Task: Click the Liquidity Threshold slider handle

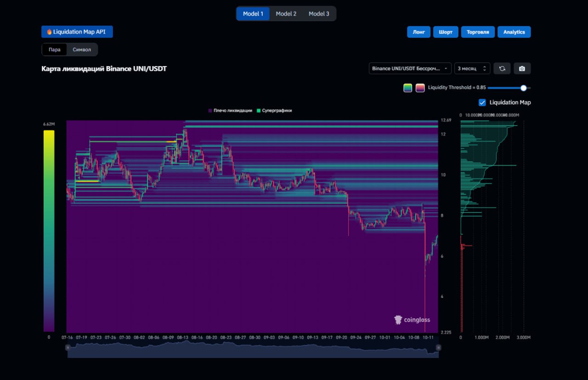Action: pyautogui.click(x=523, y=88)
